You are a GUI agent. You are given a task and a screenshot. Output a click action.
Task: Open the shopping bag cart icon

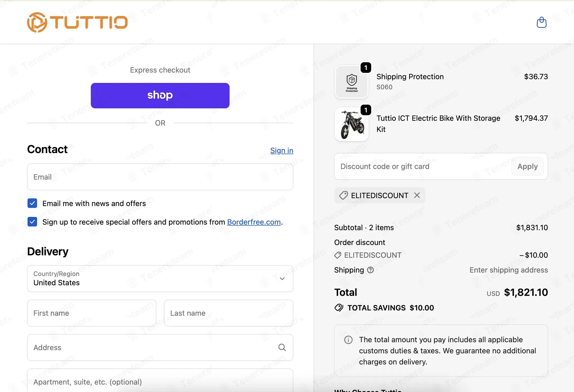click(541, 22)
